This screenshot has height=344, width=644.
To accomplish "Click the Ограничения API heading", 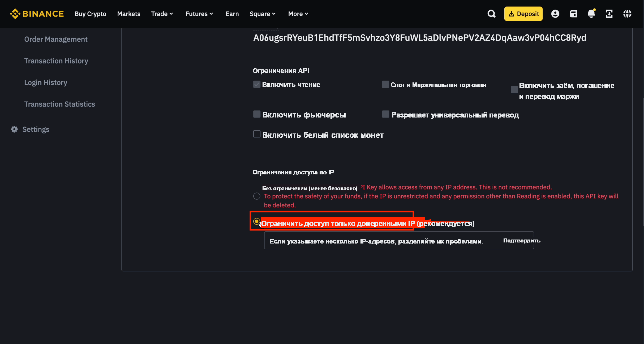I will [281, 71].
